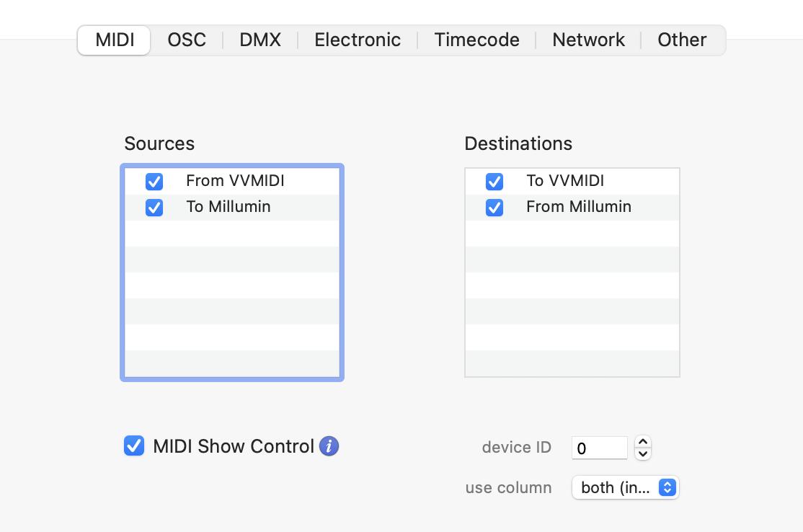803x532 pixels.
Task: Switch to the OSC tab
Action: coord(187,40)
